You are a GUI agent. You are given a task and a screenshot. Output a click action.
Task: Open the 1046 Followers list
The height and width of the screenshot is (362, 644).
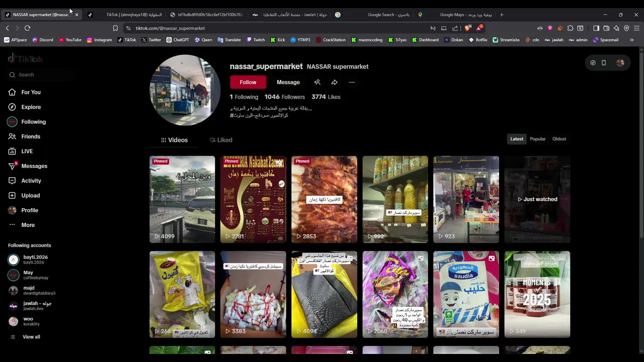(285, 97)
